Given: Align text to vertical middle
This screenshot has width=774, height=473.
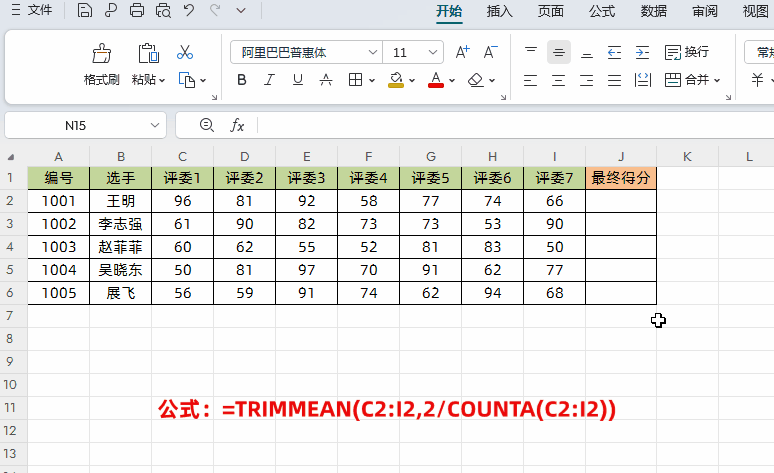Looking at the screenshot, I should [x=559, y=52].
